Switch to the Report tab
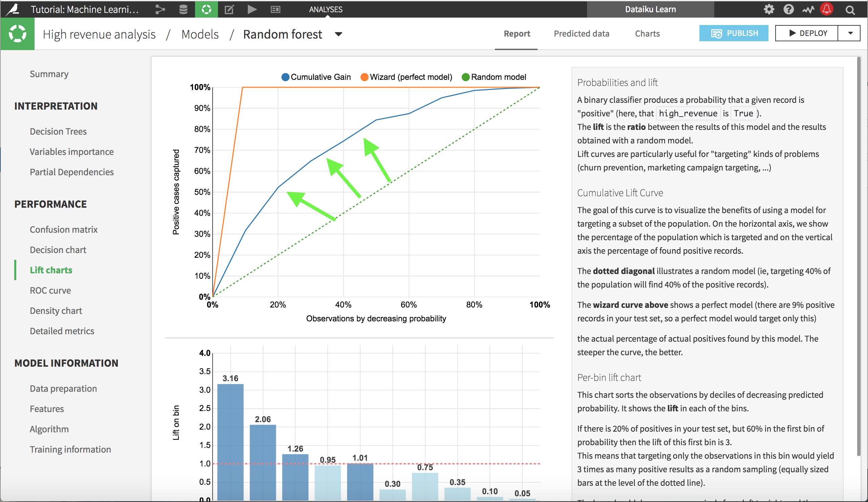 point(517,33)
